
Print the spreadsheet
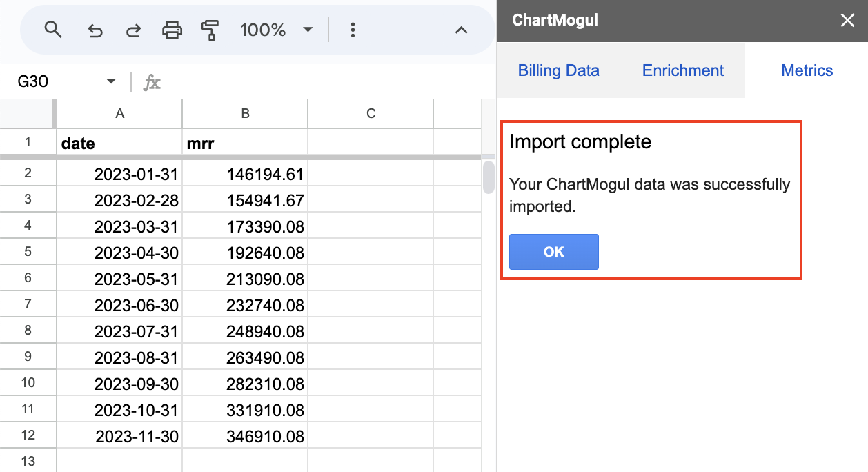(x=172, y=30)
